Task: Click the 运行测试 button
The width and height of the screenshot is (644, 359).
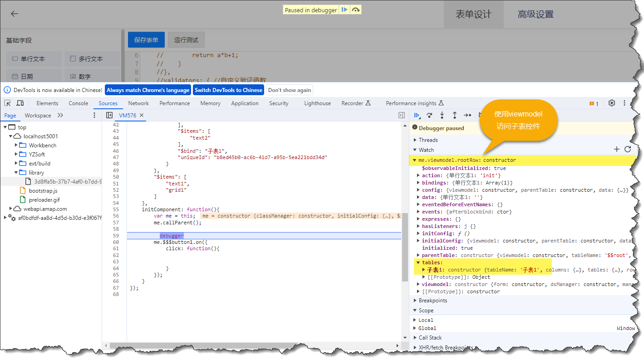Action: (x=186, y=40)
